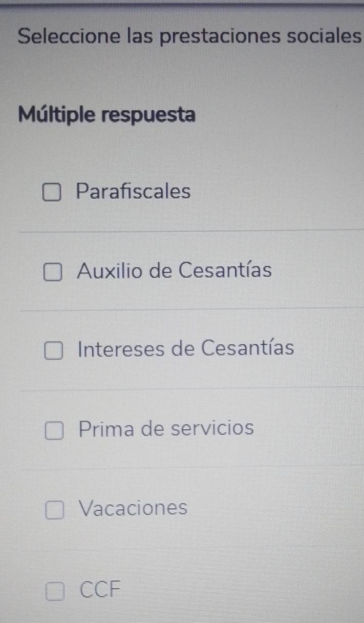Click the Prima de servicios label
Viewport: 364px width, 623px height.
click(x=166, y=428)
